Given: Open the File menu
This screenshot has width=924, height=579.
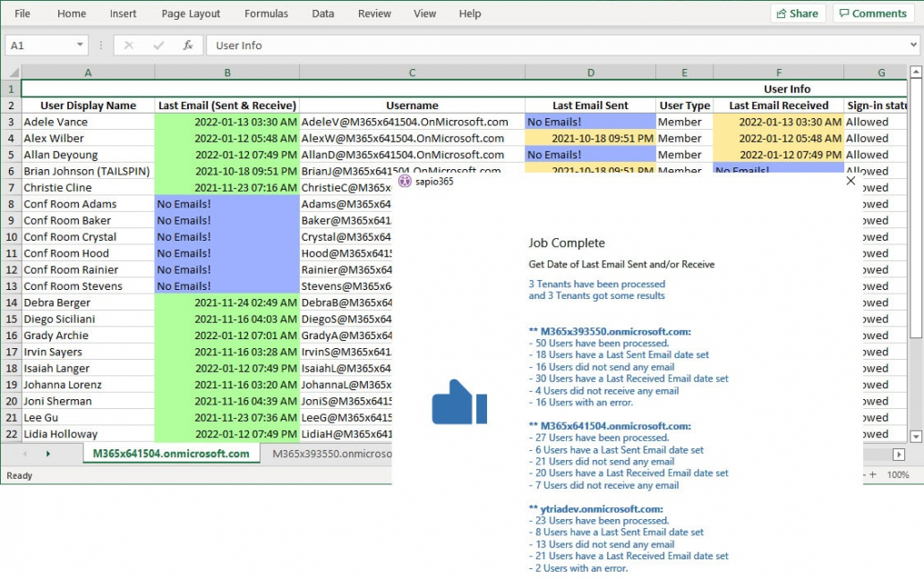Looking at the screenshot, I should coord(22,13).
